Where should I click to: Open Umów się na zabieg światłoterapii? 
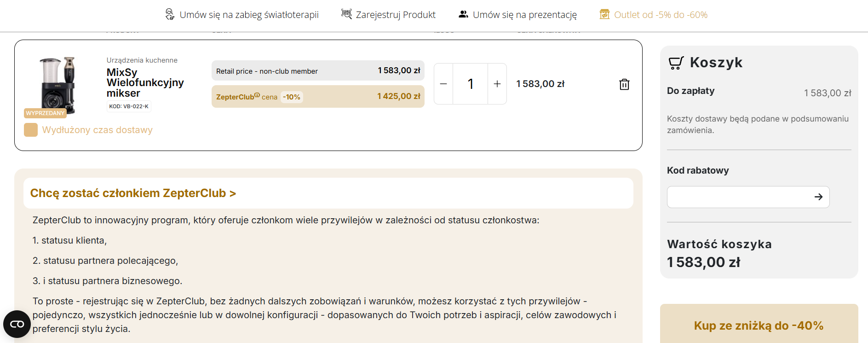249,14
